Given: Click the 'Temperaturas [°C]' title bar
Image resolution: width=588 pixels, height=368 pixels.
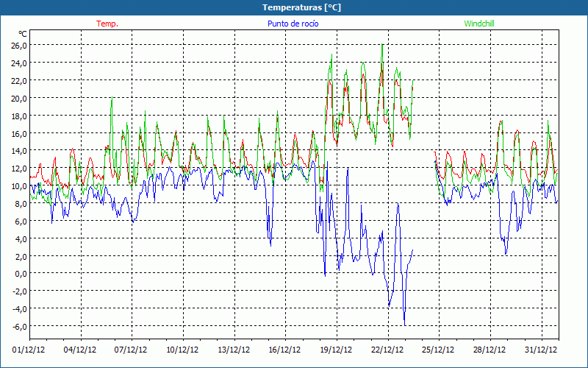Looking at the screenshot, I should (x=294, y=7).
